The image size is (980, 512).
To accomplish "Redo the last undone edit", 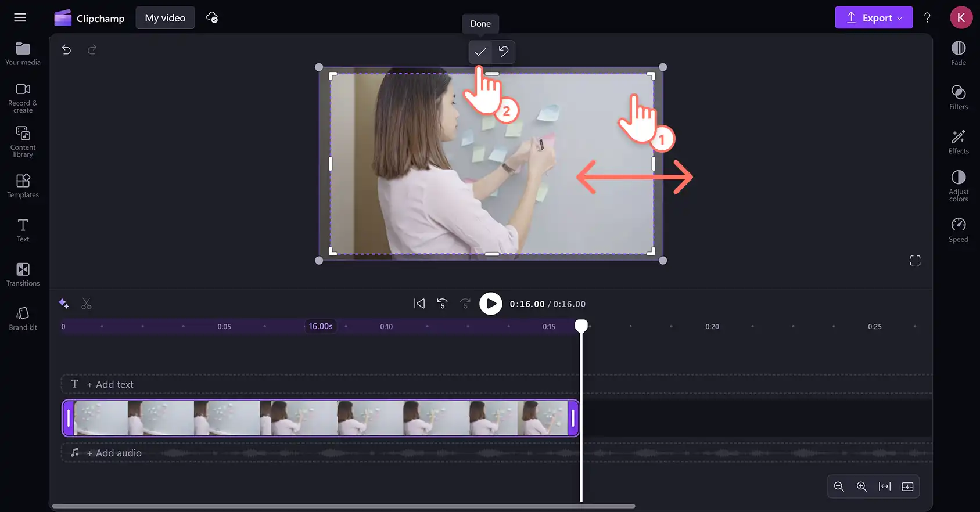I will [x=92, y=50].
